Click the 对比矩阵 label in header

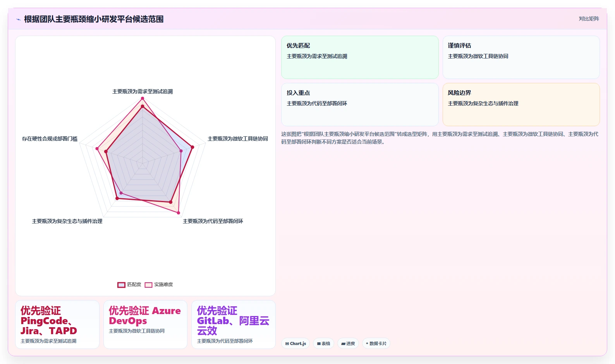click(589, 19)
